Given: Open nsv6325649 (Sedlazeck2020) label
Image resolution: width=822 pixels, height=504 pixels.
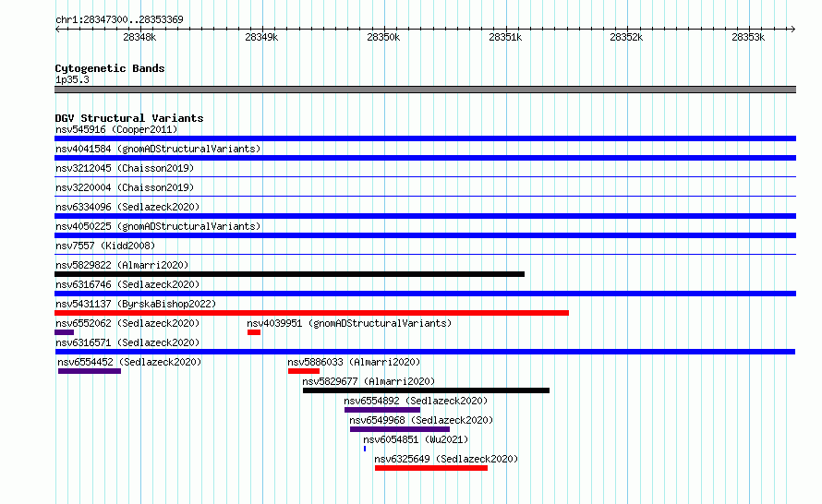Looking at the screenshot, I should point(446,459).
